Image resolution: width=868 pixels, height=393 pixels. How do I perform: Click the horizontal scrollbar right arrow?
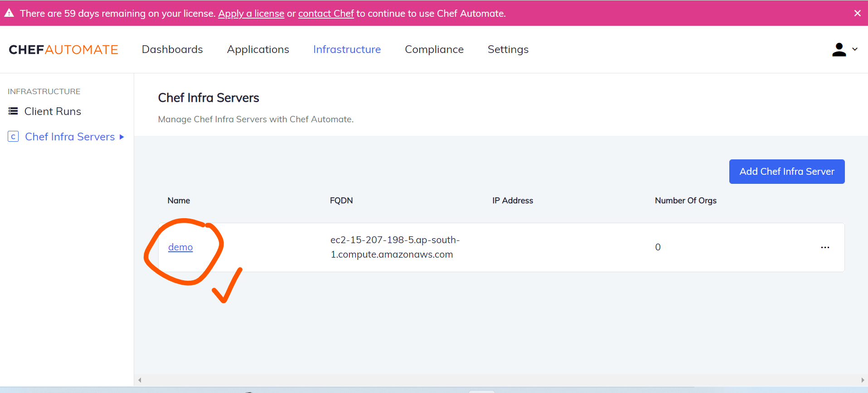(x=863, y=380)
